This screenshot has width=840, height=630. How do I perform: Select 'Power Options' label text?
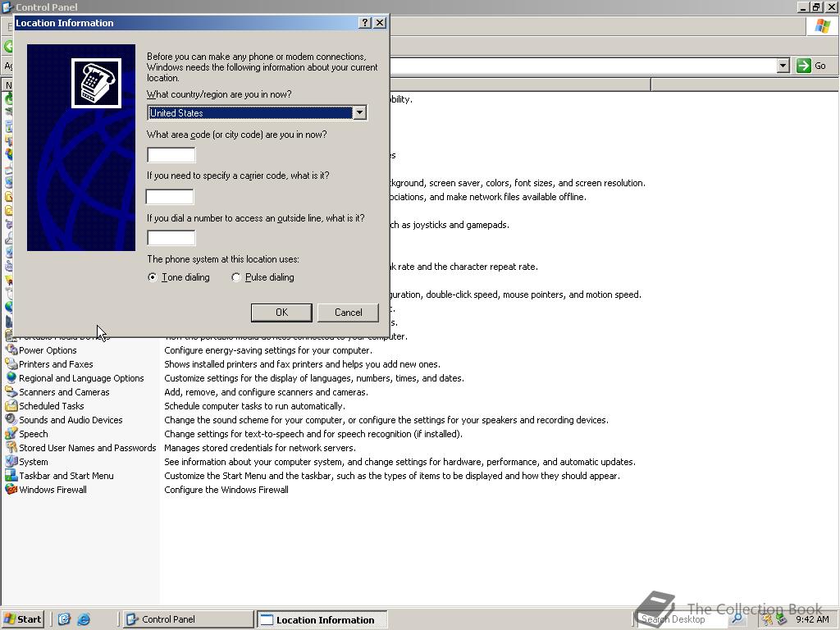click(48, 350)
